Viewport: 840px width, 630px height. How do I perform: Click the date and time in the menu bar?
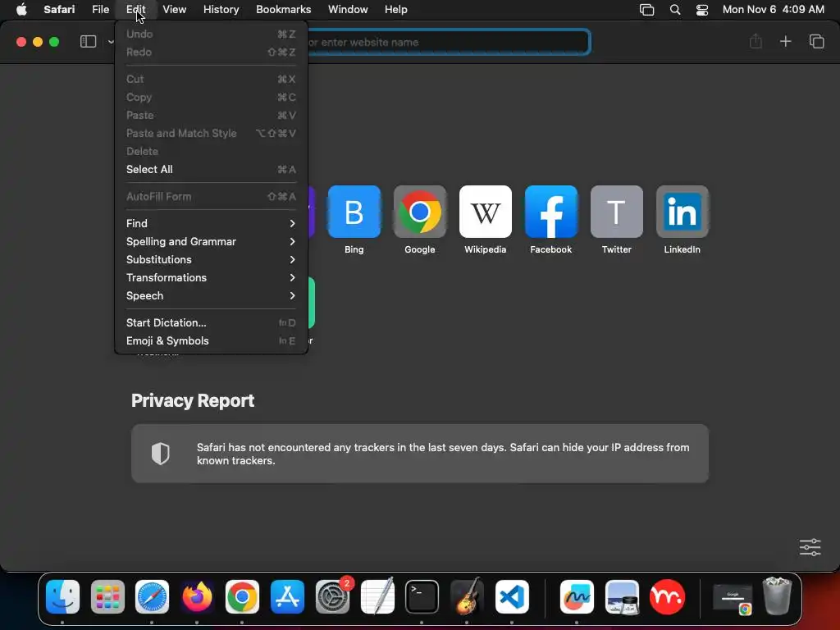pyautogui.click(x=773, y=10)
